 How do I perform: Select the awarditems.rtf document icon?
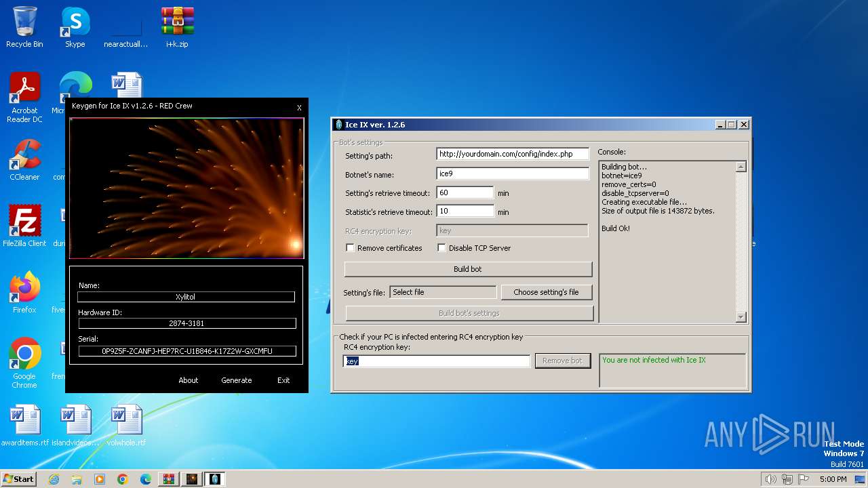(x=24, y=426)
